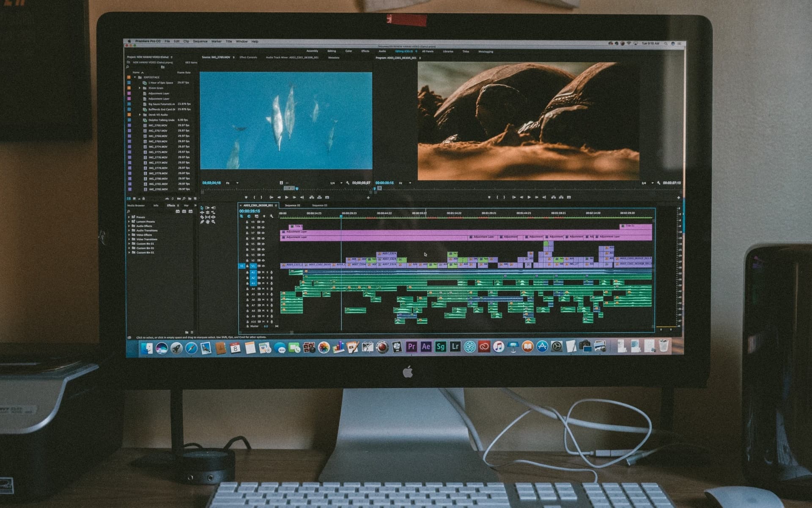Image resolution: width=812 pixels, height=508 pixels.
Task: Toggle track output visibility on V5
Action: pos(263,244)
